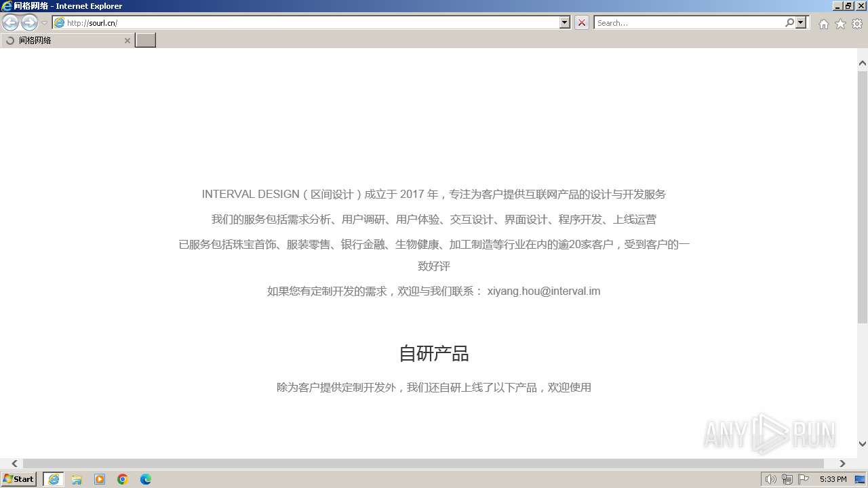This screenshot has height=488, width=868.
Task: Click the 5:33 PM clock
Action: [x=833, y=479]
